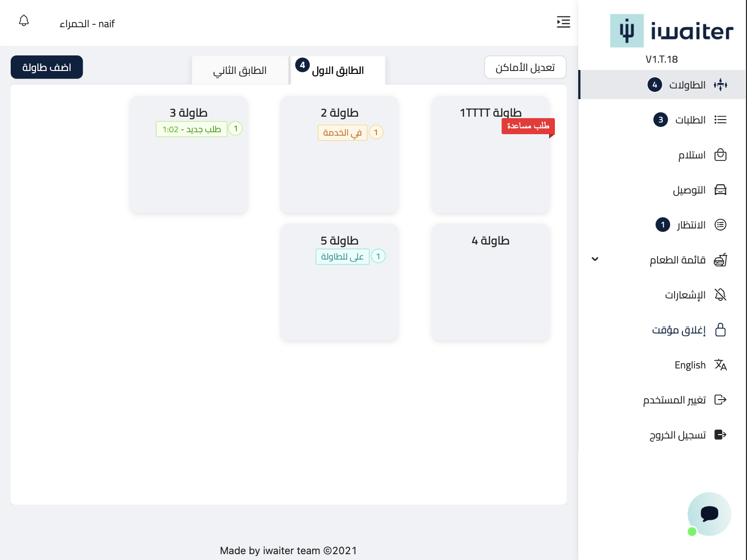The image size is (747, 560).
Task: Click the orders list icon
Action: tap(720, 120)
